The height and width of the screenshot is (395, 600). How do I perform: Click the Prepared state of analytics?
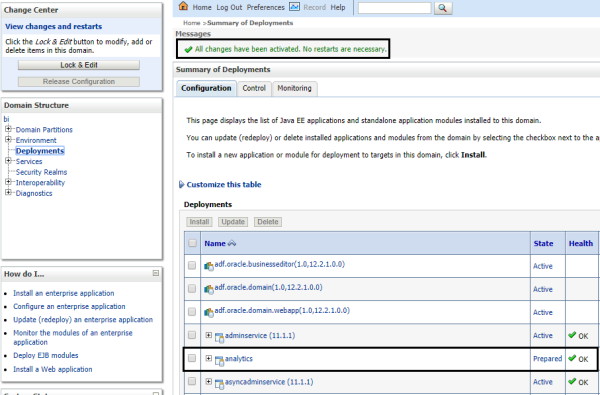coord(548,359)
